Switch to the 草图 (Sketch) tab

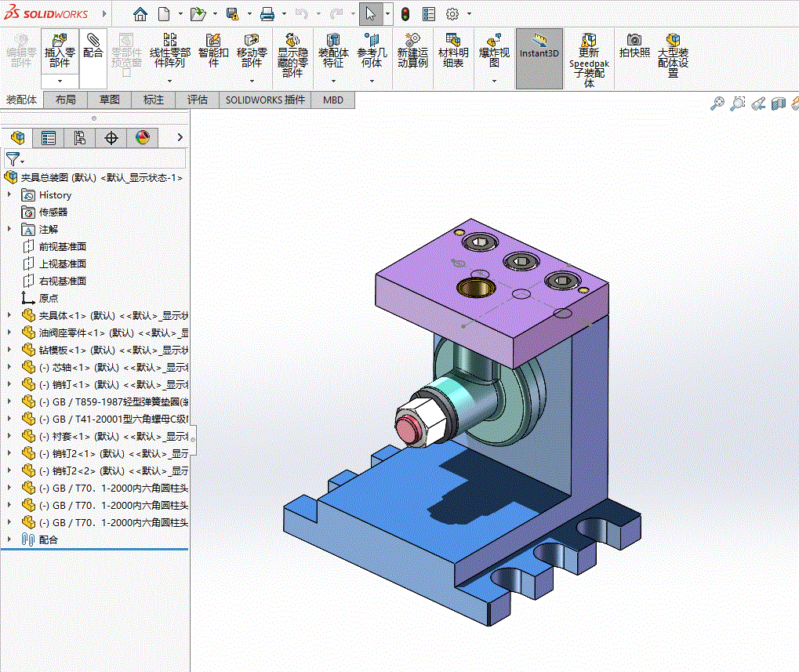pyautogui.click(x=110, y=100)
